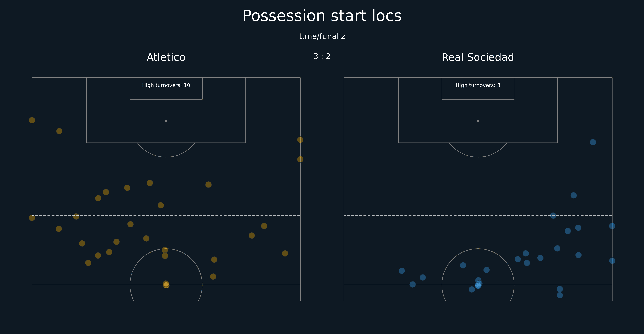Click the goal line marker atop Atletico's pitch

[x=166, y=78]
